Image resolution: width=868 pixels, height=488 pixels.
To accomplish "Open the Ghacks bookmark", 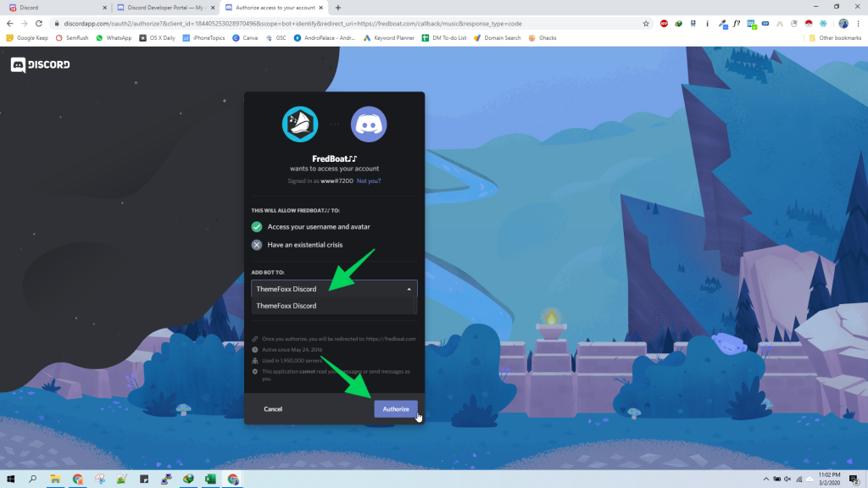I will (x=542, y=38).
